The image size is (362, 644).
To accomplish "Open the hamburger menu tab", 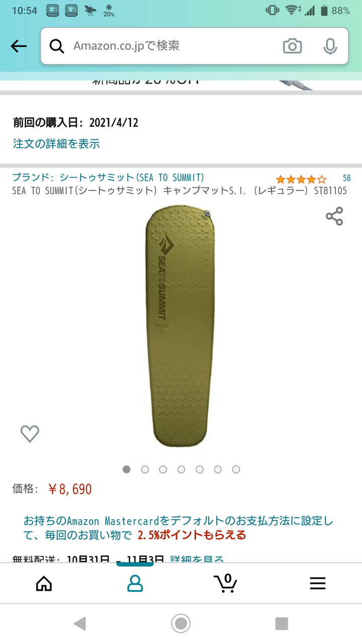I will (318, 583).
